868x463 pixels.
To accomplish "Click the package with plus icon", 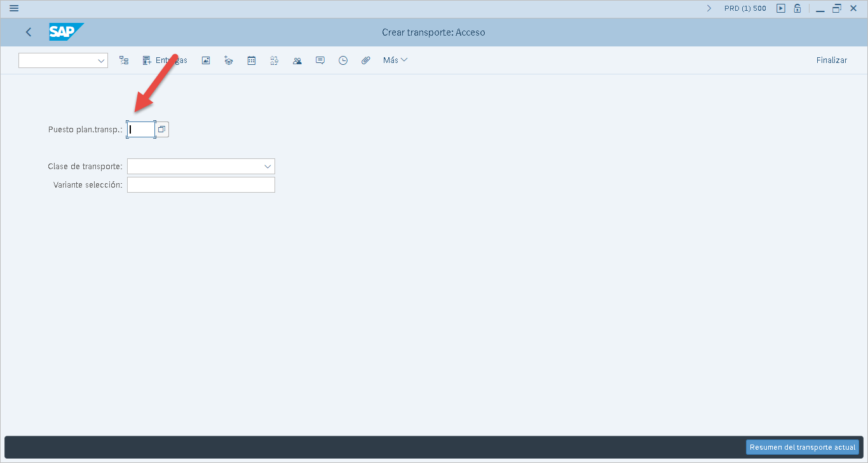I will [229, 60].
